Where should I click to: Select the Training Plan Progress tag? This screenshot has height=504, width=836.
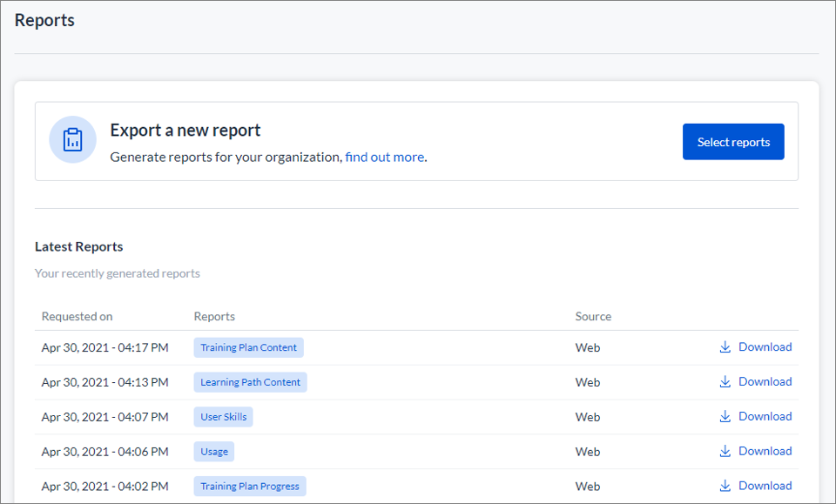tap(250, 486)
